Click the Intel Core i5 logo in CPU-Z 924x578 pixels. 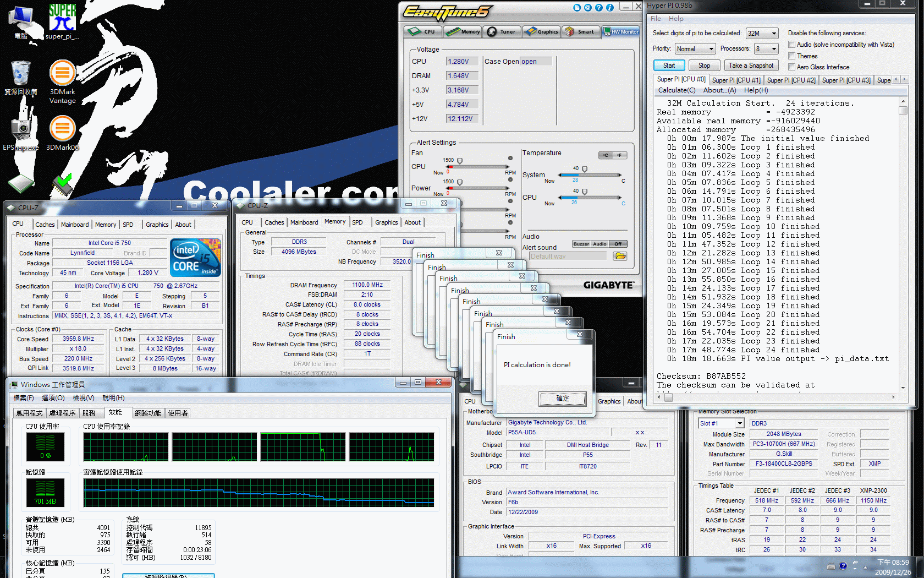[x=195, y=257]
